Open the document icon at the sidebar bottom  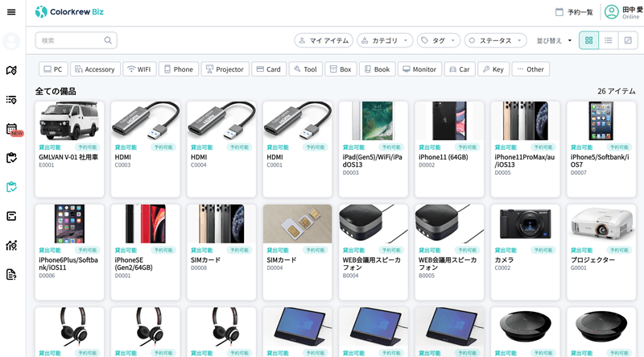(x=11, y=274)
